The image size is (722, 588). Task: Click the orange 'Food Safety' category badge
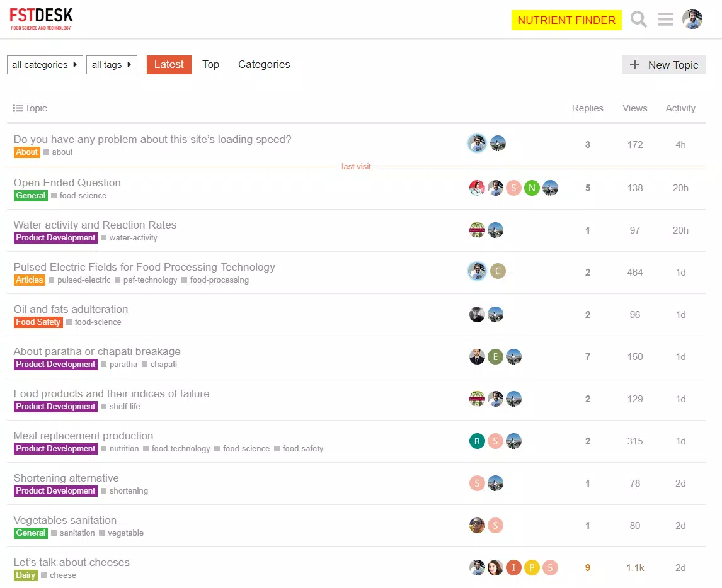(38, 322)
